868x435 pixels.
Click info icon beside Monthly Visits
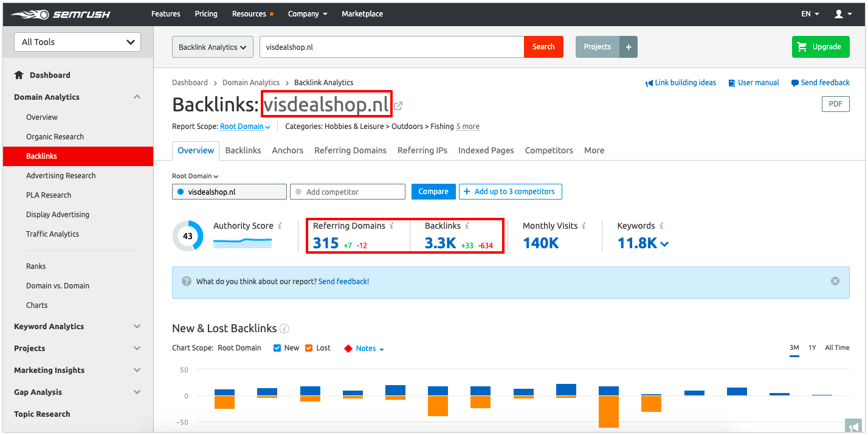pyautogui.click(x=584, y=226)
